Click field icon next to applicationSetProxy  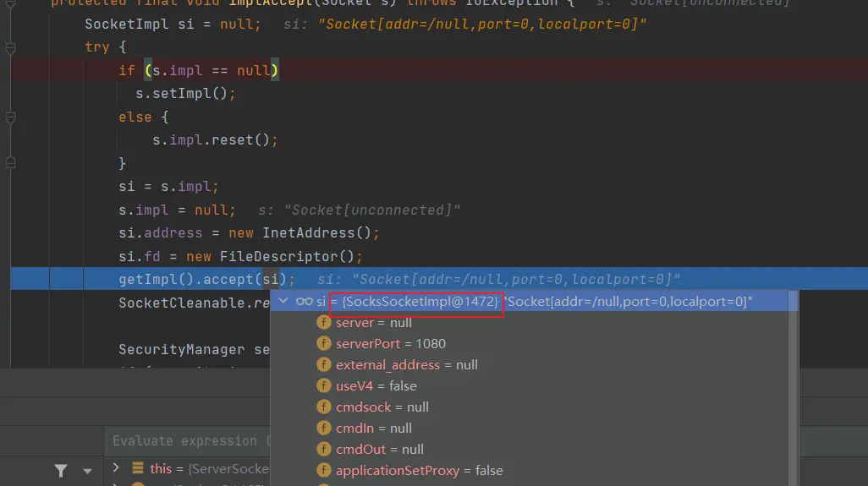[324, 471]
